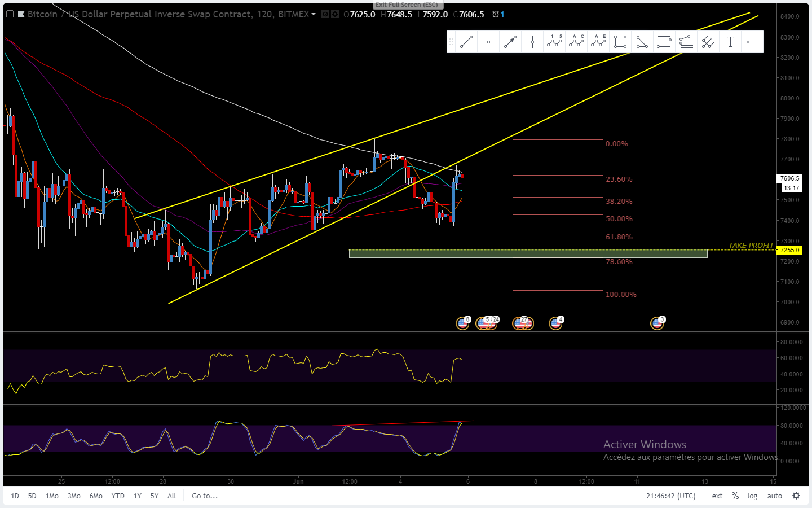Select the Trend Line drawing tool
Viewport: 812px width, 508px height.
coord(466,42)
